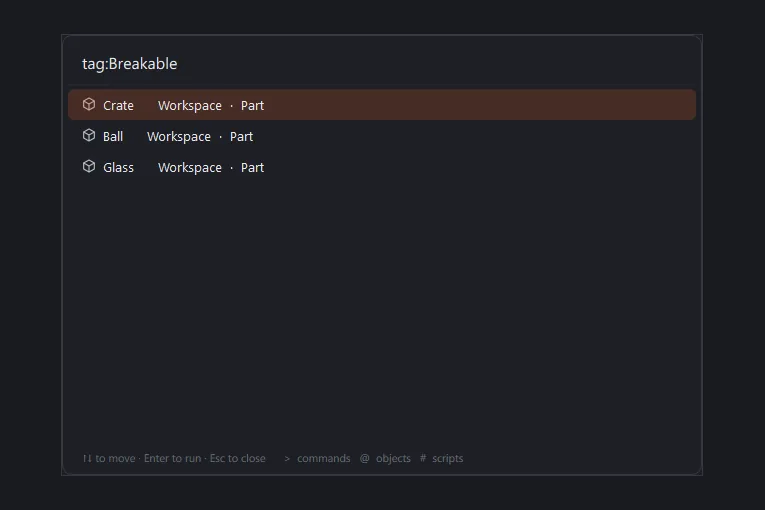This screenshot has height=510, width=765.
Task: Click the search field containing tag:Breakable
Action: (382, 64)
